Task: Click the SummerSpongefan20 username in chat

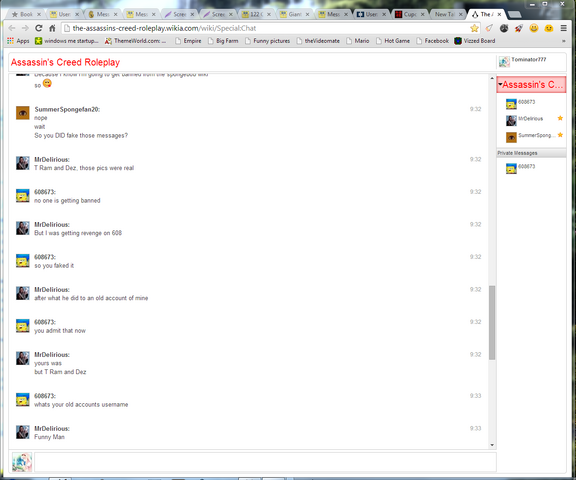Action: coord(67,109)
